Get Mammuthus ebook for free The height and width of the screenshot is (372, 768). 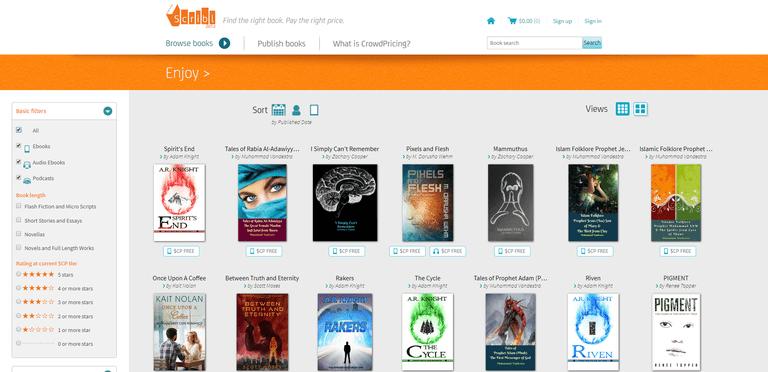coord(512,251)
